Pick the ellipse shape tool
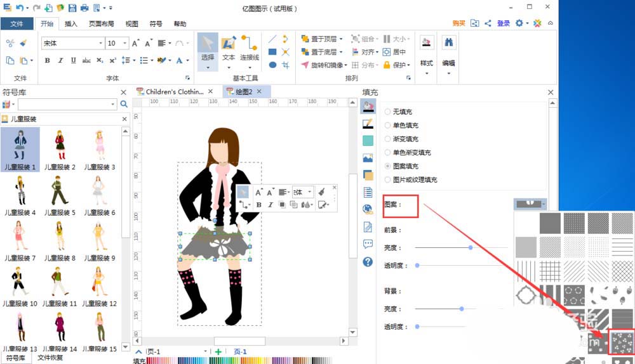 [x=272, y=65]
